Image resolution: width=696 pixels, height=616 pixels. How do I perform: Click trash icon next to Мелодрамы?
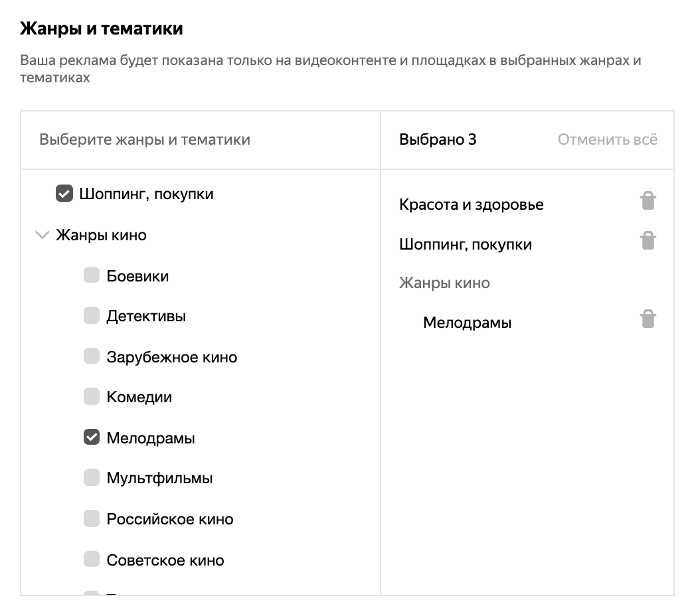(648, 319)
